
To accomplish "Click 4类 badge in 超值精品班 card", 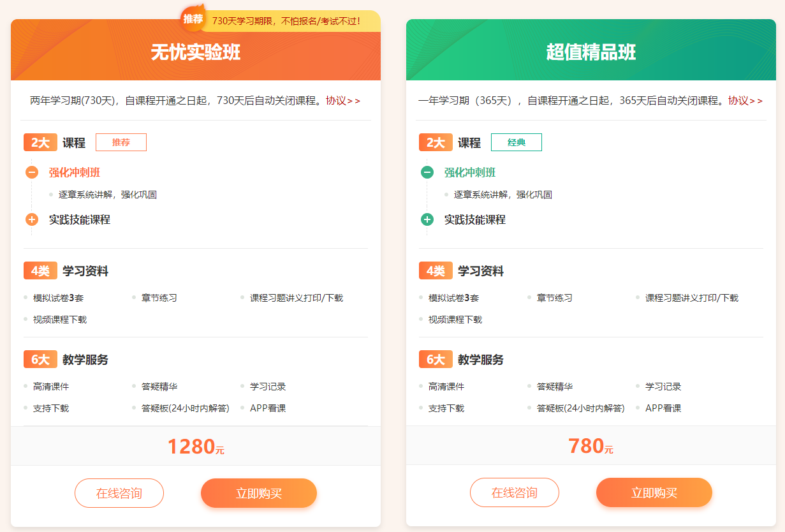I will click(436, 271).
